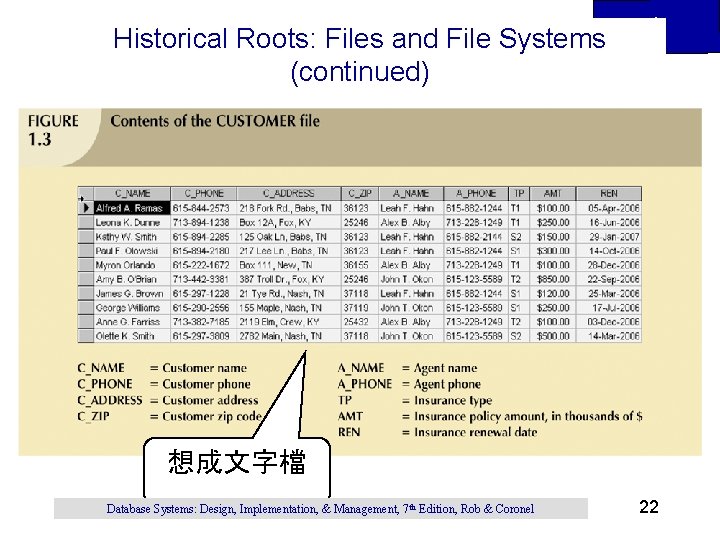Viewport: 720px width, 540px height.
Task: Click the highlighted cell Alfred A. Ramas
Action: point(132,208)
